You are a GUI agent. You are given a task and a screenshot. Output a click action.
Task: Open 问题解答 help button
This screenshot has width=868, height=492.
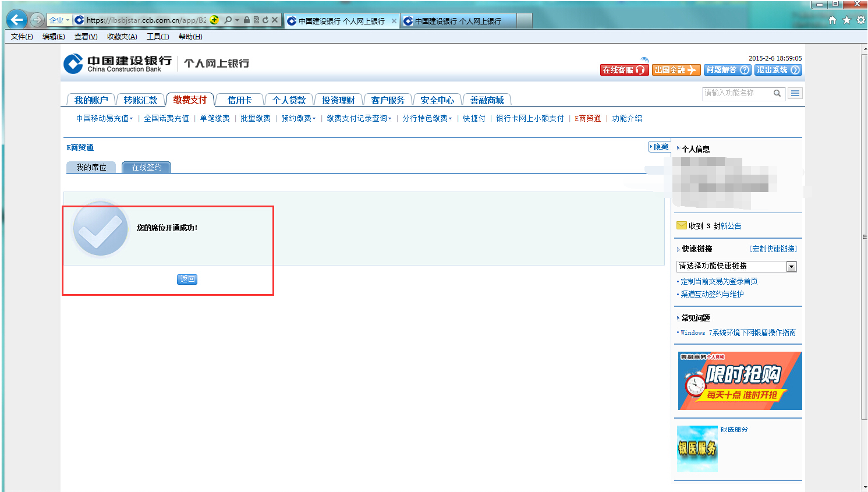pyautogui.click(x=727, y=70)
